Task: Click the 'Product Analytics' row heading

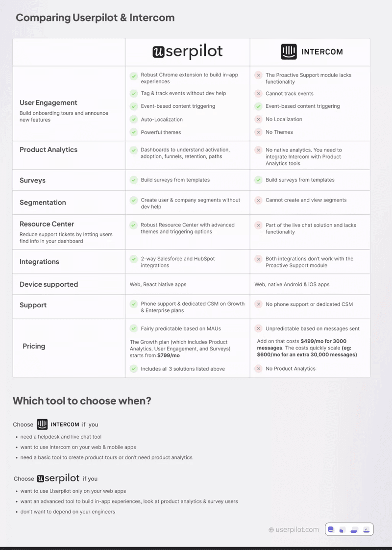Action: pyautogui.click(x=49, y=150)
